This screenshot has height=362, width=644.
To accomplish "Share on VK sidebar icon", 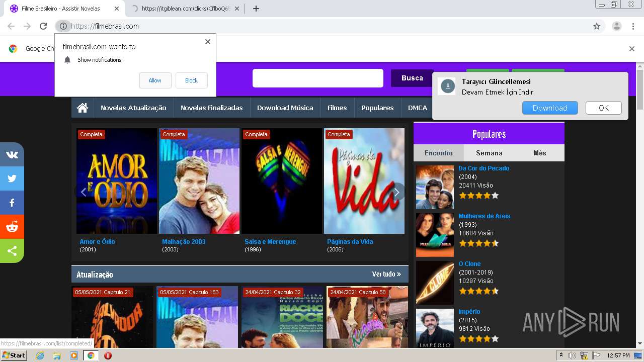I will click(12, 154).
